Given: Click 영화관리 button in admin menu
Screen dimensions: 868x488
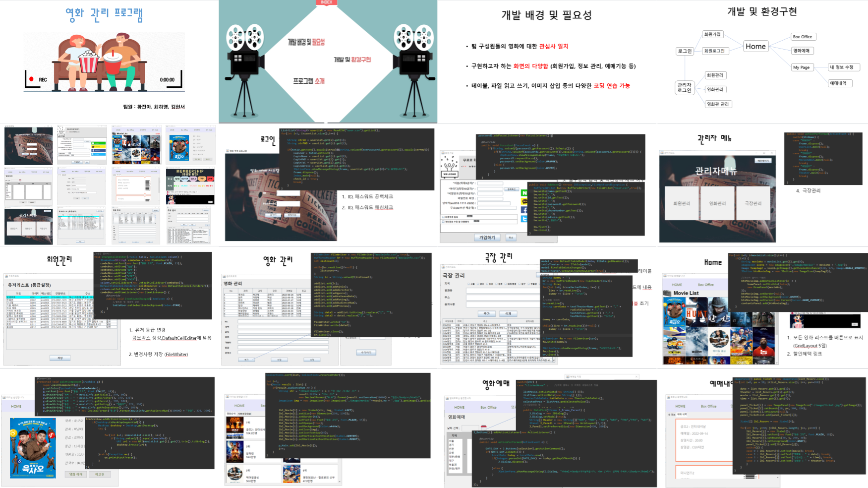Looking at the screenshot, I should click(x=717, y=203).
